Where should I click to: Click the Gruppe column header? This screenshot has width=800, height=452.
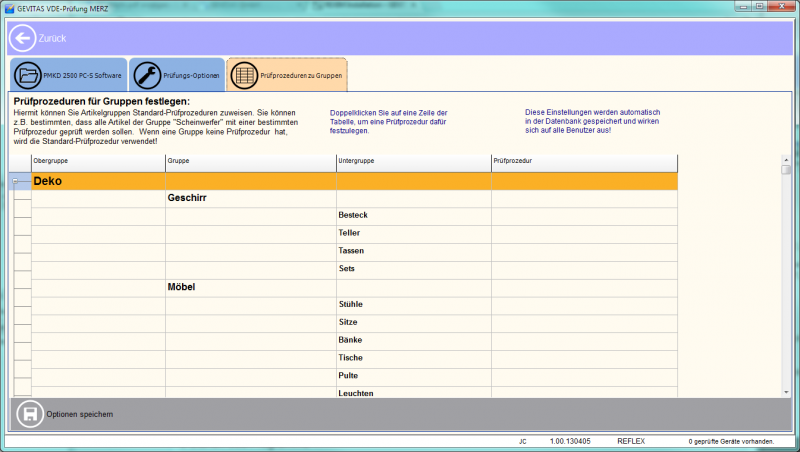[x=251, y=163]
